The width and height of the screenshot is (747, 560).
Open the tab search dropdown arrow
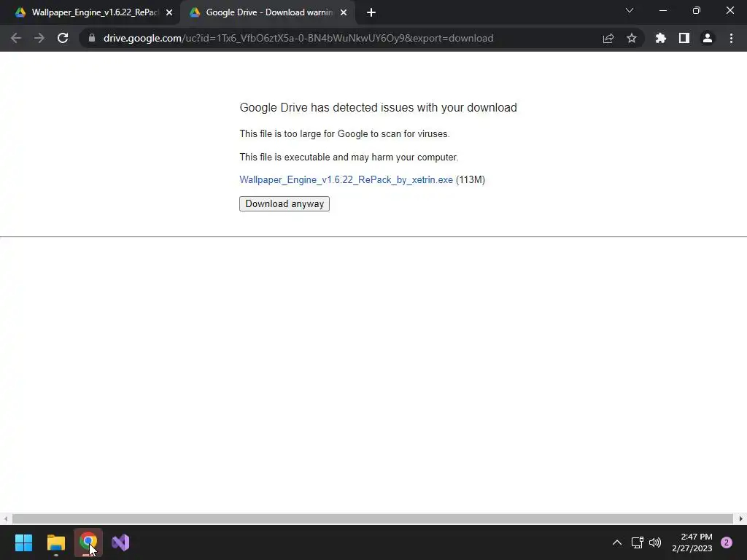click(630, 10)
